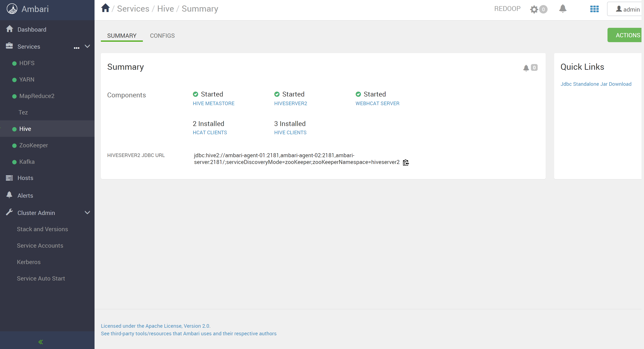644x349 pixels.
Task: Collapse the sidebar with double chevron
Action: (41, 342)
